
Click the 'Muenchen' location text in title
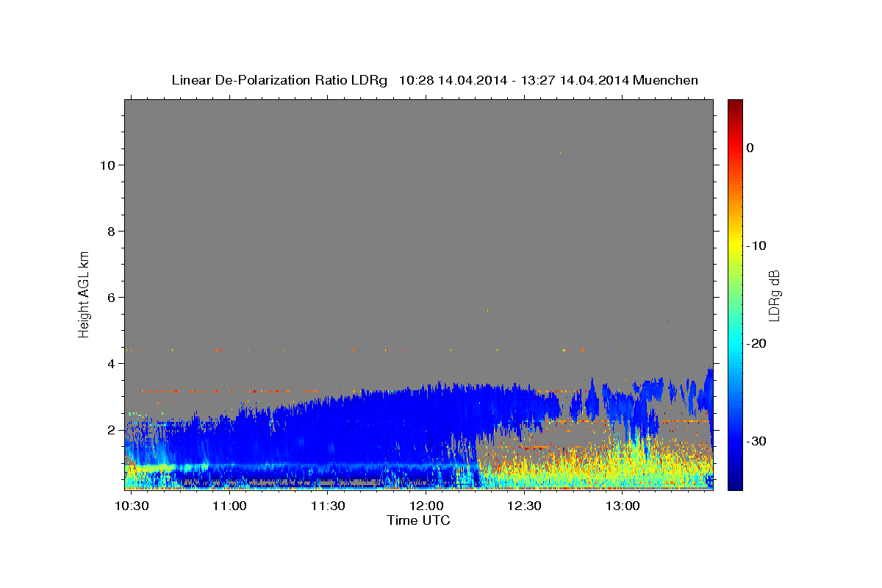(x=666, y=80)
